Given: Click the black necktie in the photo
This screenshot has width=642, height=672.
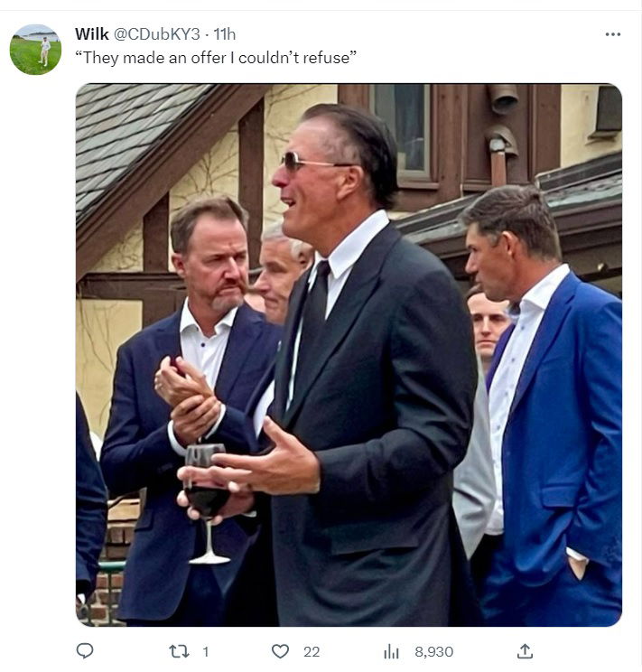Looking at the screenshot, I should [314, 316].
